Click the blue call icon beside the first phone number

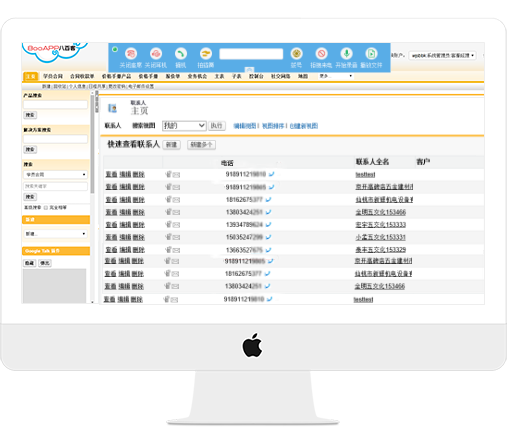[x=271, y=174]
